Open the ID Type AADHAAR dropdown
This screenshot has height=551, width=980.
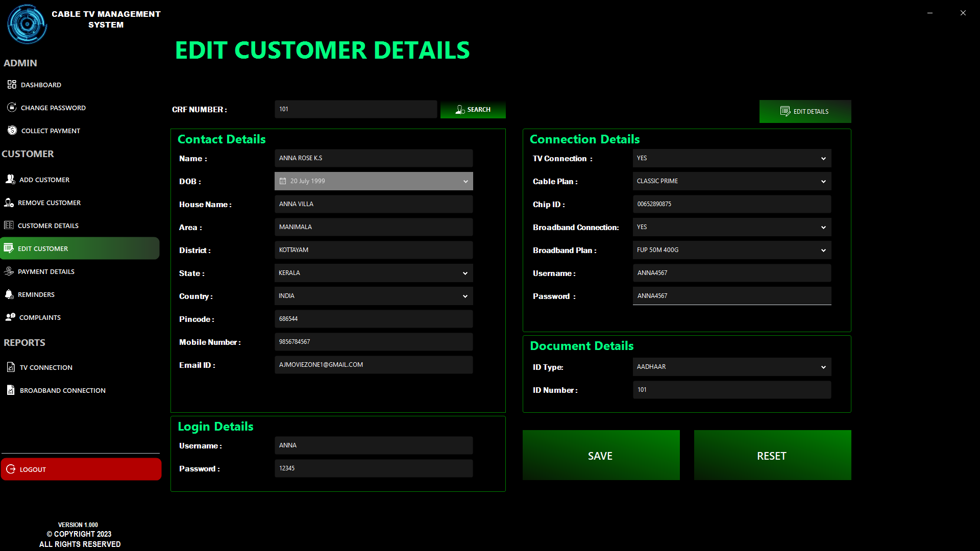823,367
